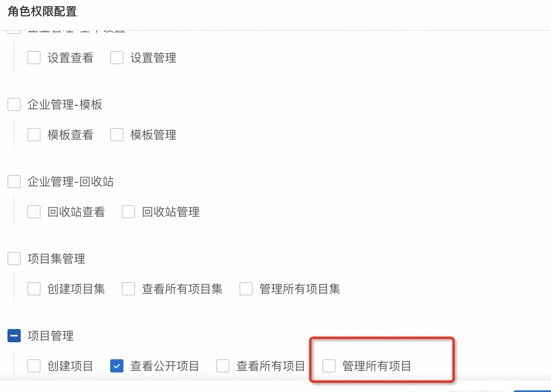Tick the highlighted 管理所有项目 checkbox
The width and height of the screenshot is (551, 392).
point(329,366)
